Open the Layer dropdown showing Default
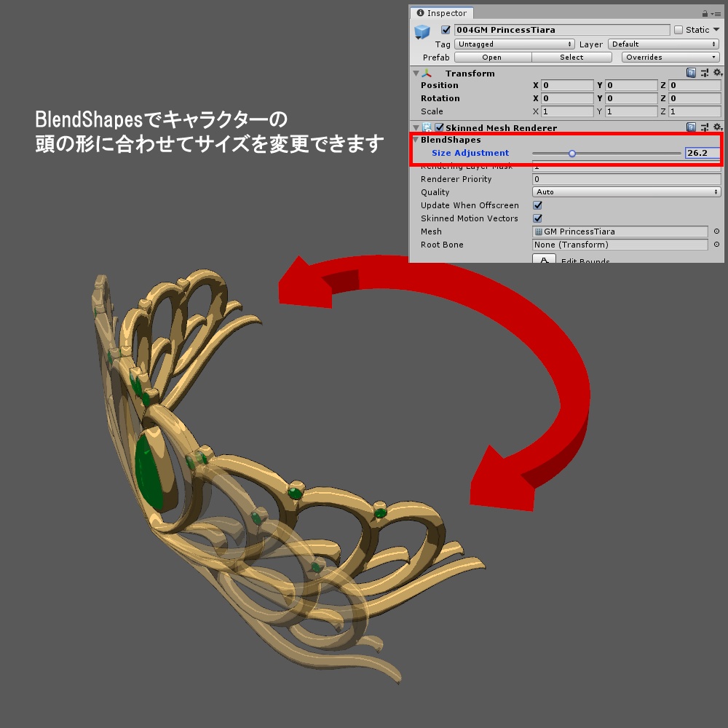This screenshot has width=728, height=728. (x=663, y=44)
